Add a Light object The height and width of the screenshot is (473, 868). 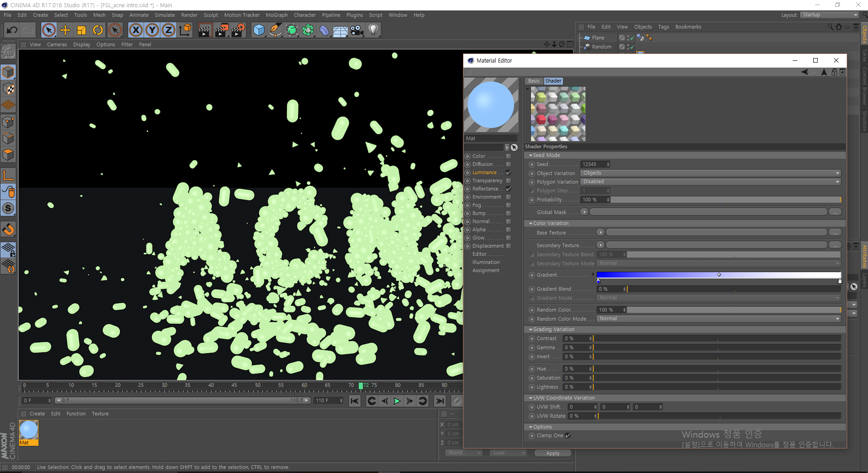373,30
